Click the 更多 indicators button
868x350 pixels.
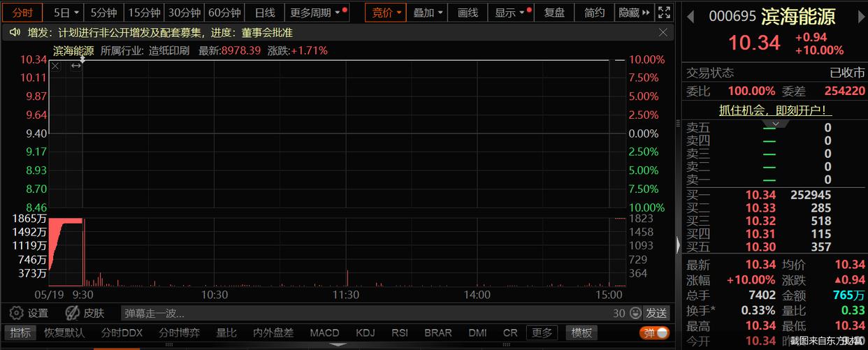[x=542, y=333]
